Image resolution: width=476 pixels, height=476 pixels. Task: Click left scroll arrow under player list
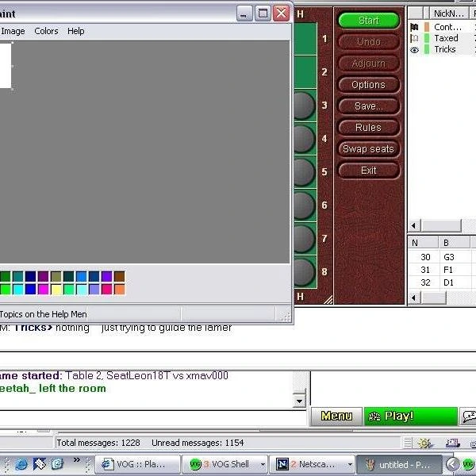tap(413, 225)
